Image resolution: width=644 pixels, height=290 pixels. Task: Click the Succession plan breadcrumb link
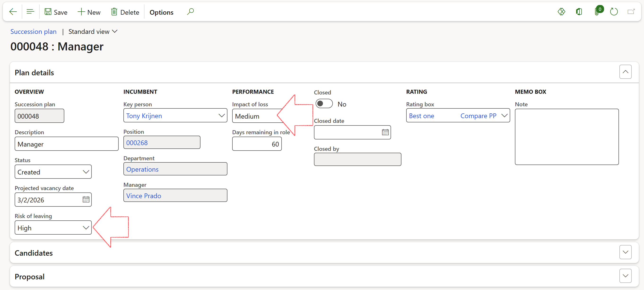tap(33, 31)
